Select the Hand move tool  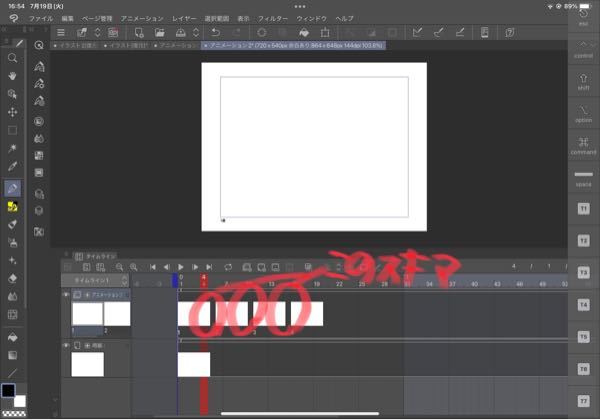click(x=12, y=76)
